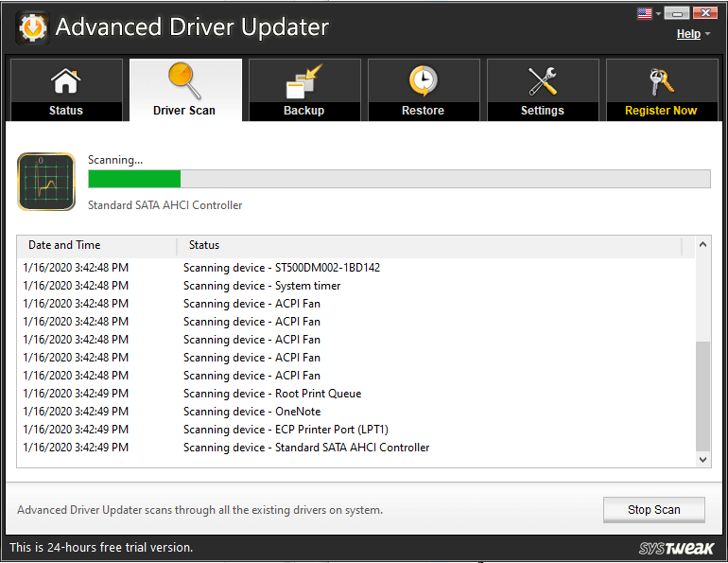Click the Restore clock icon
The height and width of the screenshot is (563, 728).
point(423,80)
